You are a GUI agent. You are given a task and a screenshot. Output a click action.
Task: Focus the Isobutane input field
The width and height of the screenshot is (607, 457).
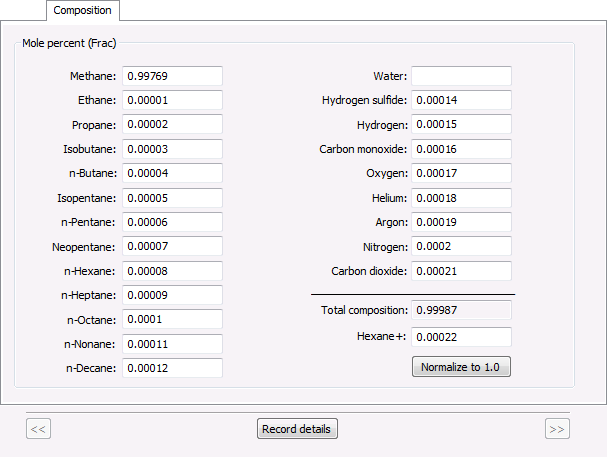[173, 149]
